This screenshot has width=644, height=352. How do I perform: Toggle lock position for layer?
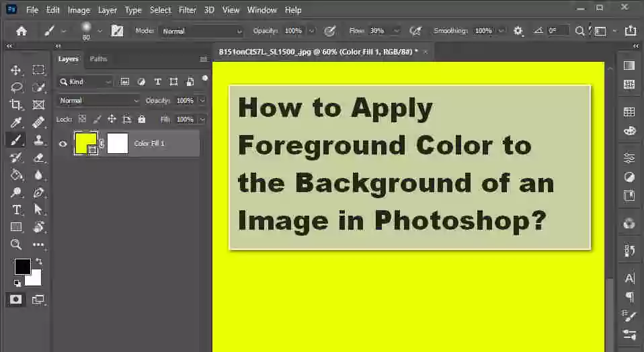click(x=112, y=120)
